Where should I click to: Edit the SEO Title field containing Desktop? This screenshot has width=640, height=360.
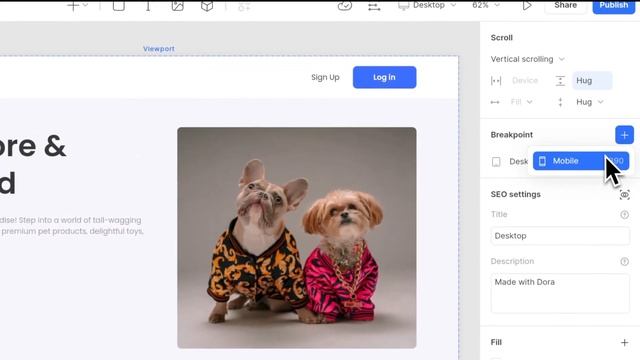point(560,236)
